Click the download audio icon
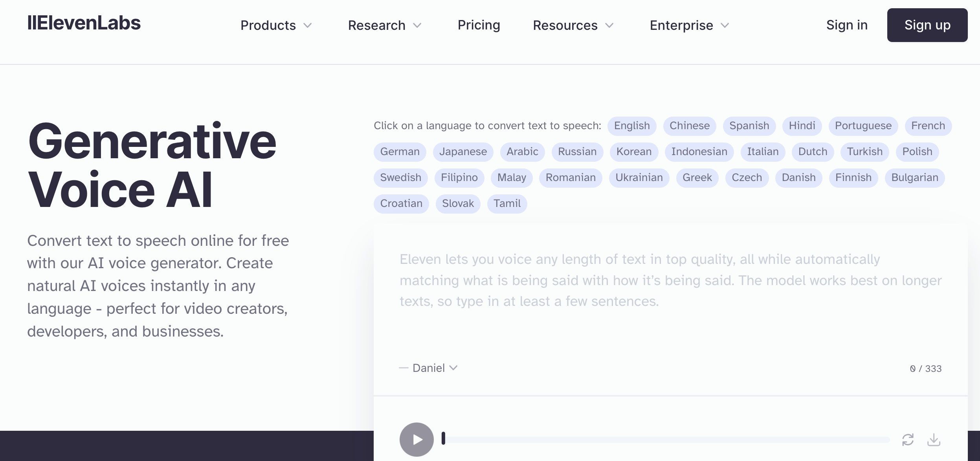The width and height of the screenshot is (980, 461). click(x=934, y=439)
